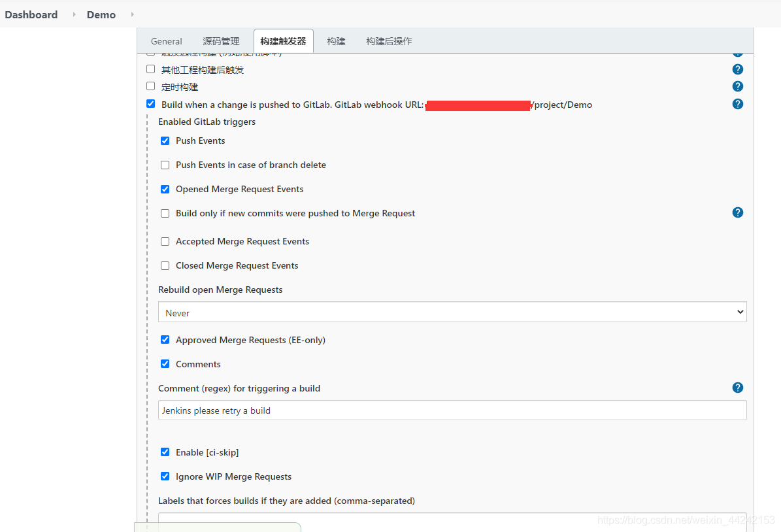Enable Accepted Merge Request Events
Image resolution: width=781 pixels, height=532 pixels.
pos(165,242)
